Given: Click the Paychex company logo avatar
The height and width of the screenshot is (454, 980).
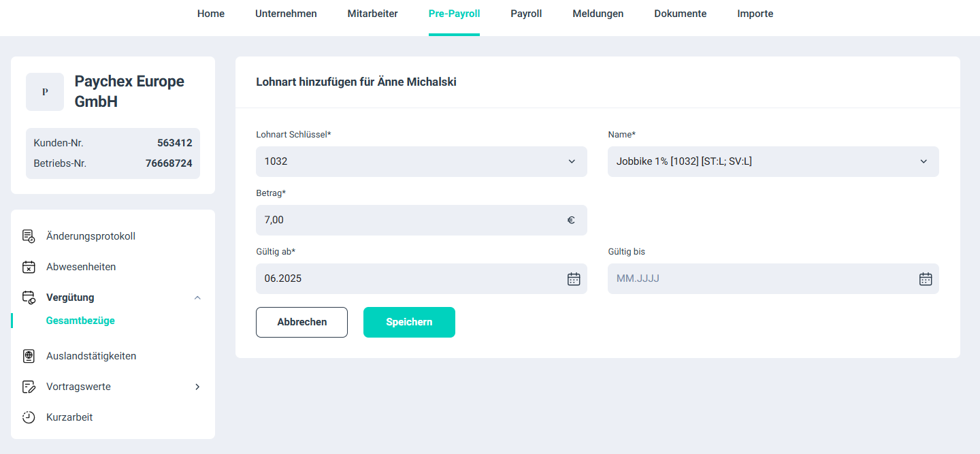Looking at the screenshot, I should click(x=45, y=91).
